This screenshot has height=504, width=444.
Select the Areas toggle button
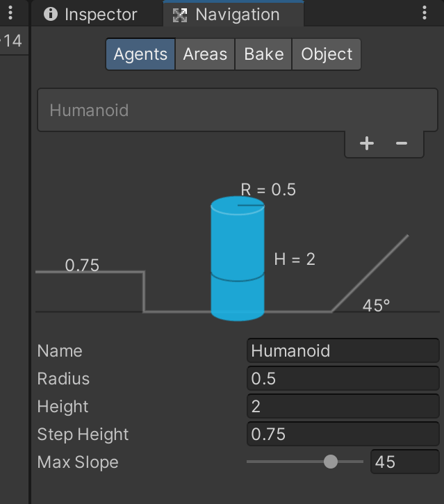pyautogui.click(x=205, y=54)
